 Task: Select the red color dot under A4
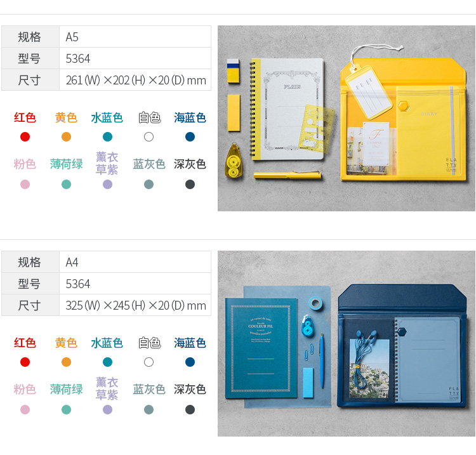tap(25, 362)
